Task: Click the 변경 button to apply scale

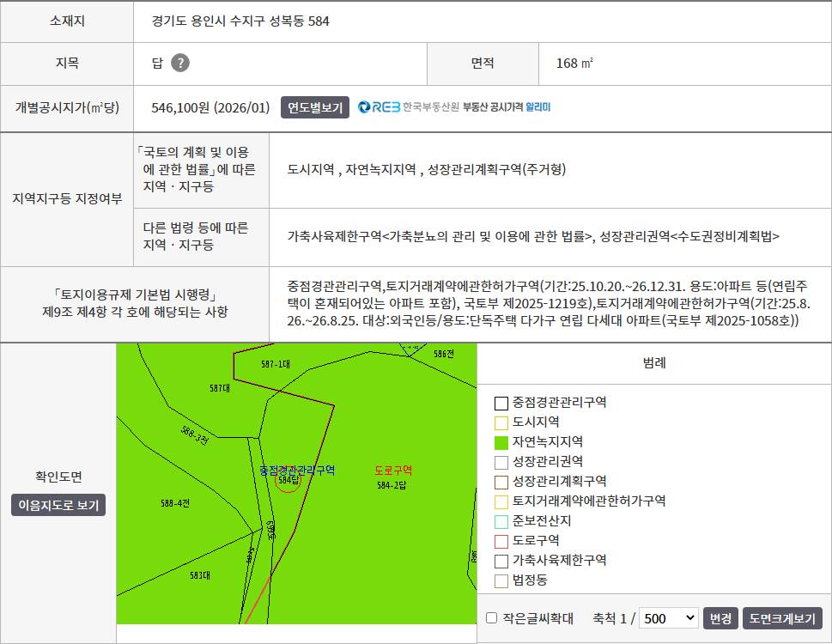Action: coord(720,618)
